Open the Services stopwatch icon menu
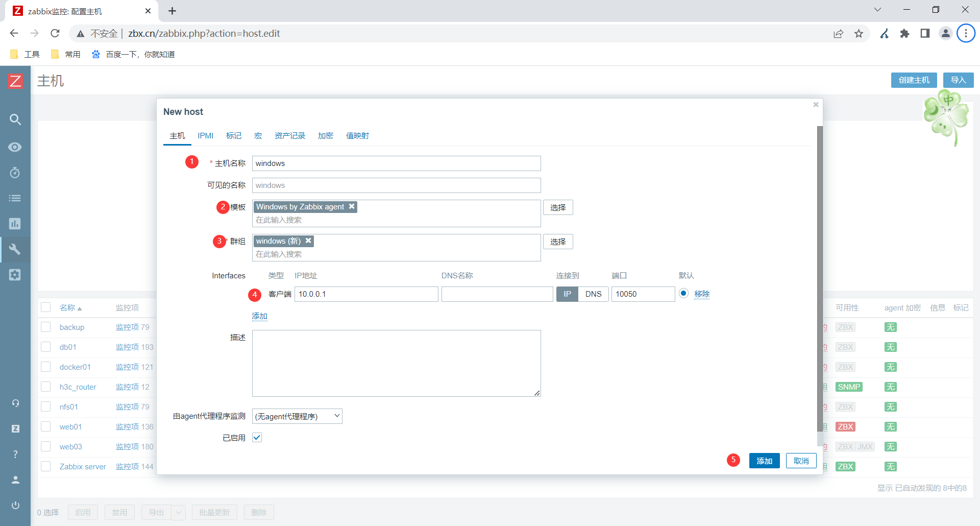 15,173
